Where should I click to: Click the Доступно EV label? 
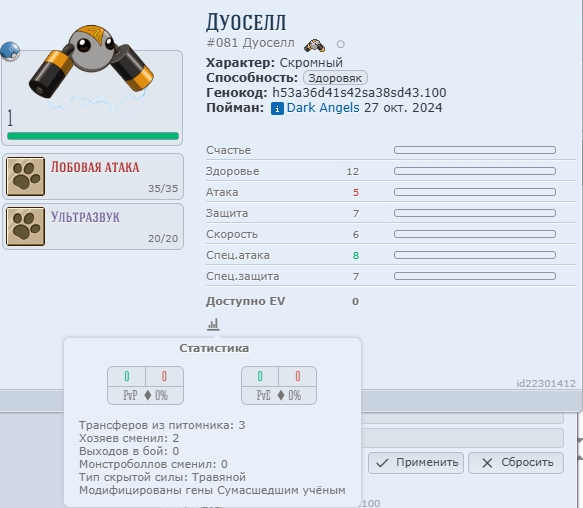coord(246,301)
